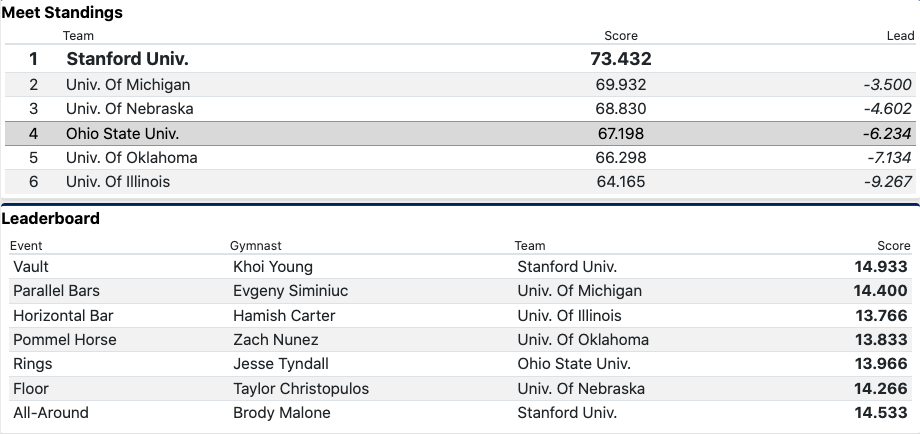This screenshot has height=434, width=920.
Task: Open gymnast Khoi Young's entry
Action: (272, 267)
